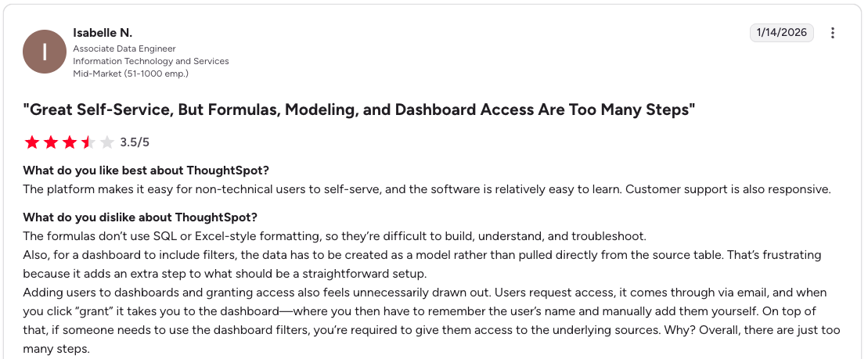Click the Mid-Market (51-1000 emp.) label
Viewport: 868px width, 359px height.
pyautogui.click(x=131, y=74)
